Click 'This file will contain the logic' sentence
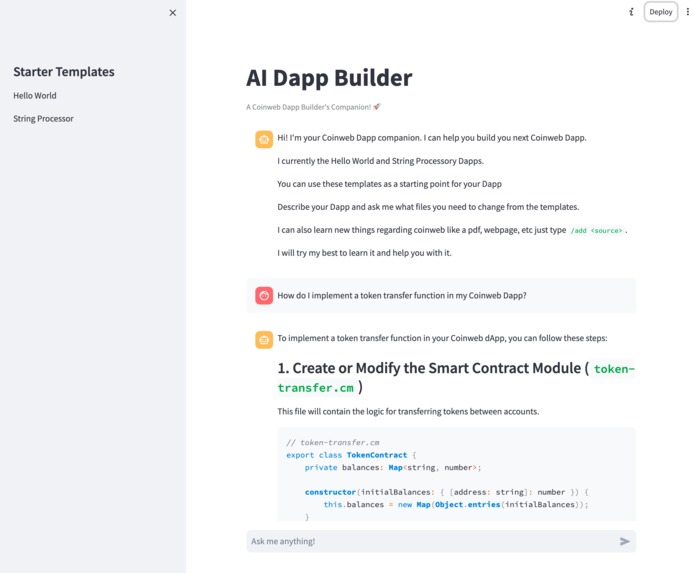 click(408, 411)
